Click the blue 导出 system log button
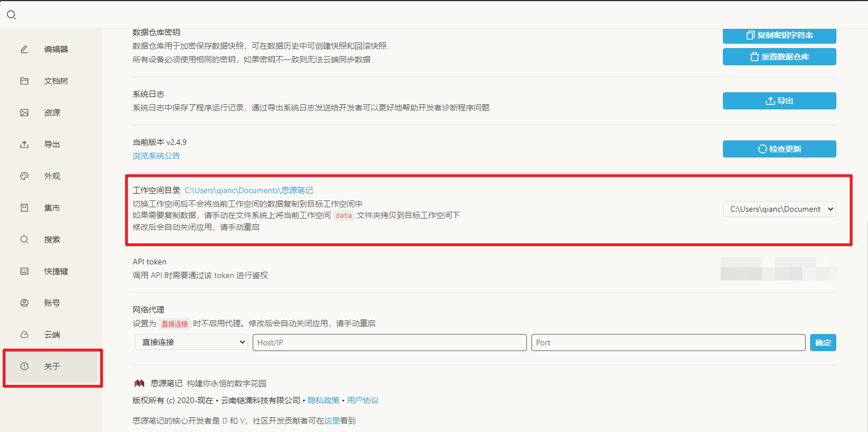 coord(779,101)
